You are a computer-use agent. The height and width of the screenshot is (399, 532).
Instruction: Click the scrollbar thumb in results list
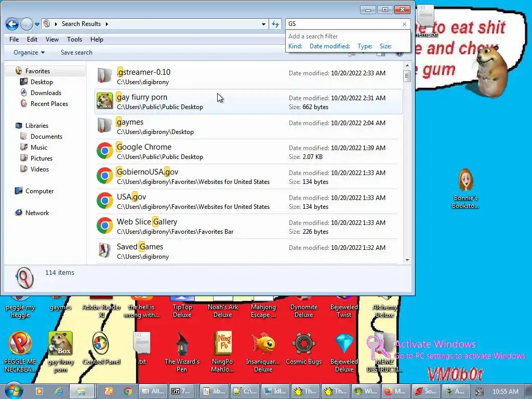[407, 76]
